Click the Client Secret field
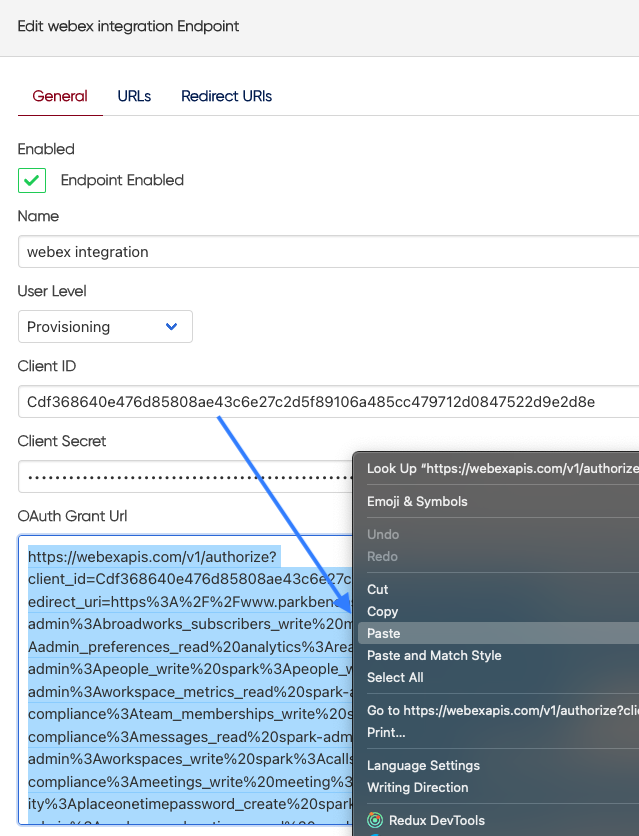The width and height of the screenshot is (639, 836). click(185, 477)
